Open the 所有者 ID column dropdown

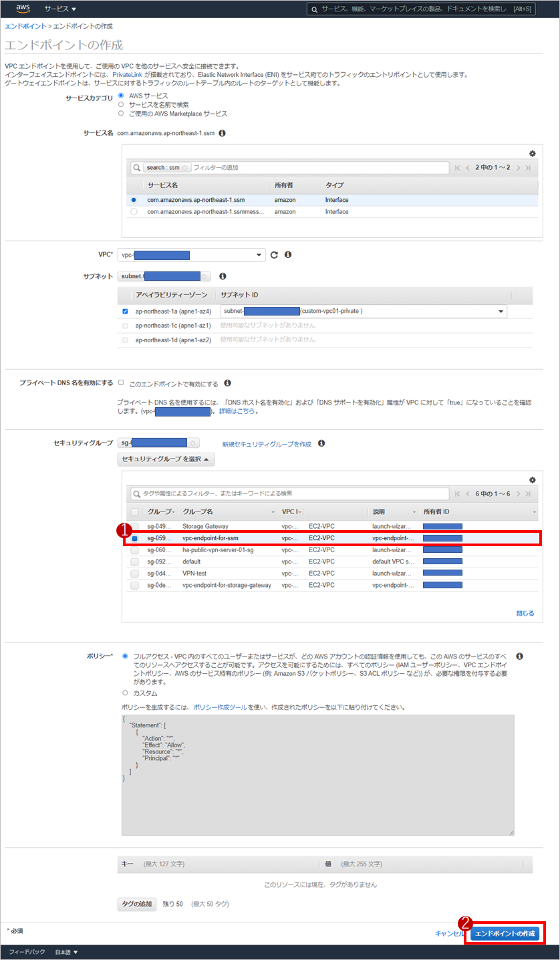535,512
